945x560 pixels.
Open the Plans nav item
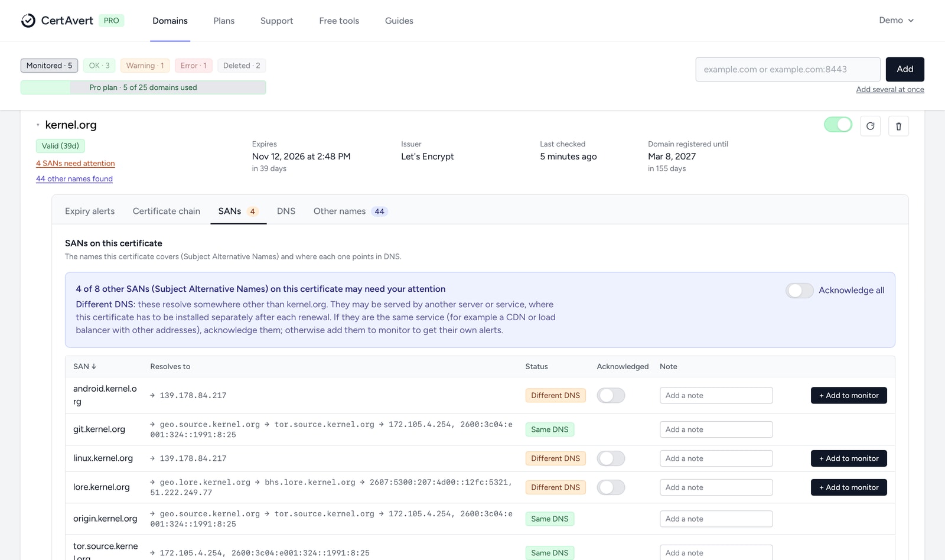click(224, 21)
